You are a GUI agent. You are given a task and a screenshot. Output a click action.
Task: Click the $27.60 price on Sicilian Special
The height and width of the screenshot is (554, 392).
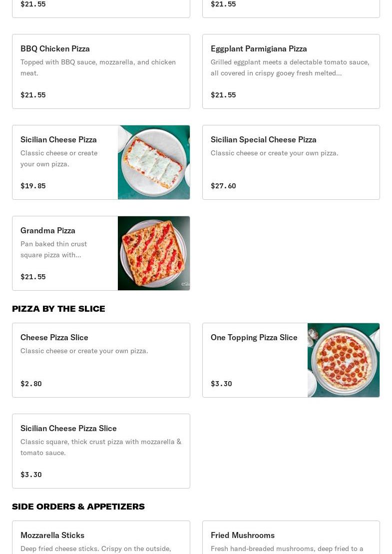223,186
